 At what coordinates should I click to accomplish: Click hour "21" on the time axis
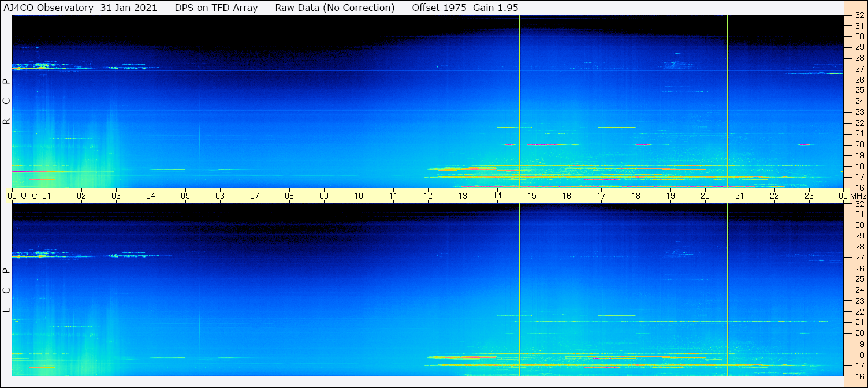click(740, 196)
